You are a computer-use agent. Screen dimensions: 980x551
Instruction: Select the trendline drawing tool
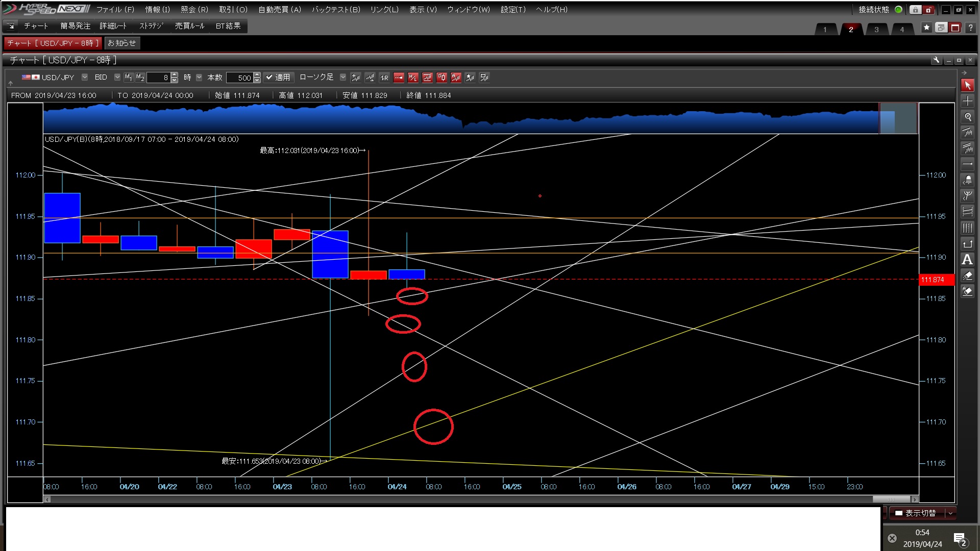tap(967, 133)
